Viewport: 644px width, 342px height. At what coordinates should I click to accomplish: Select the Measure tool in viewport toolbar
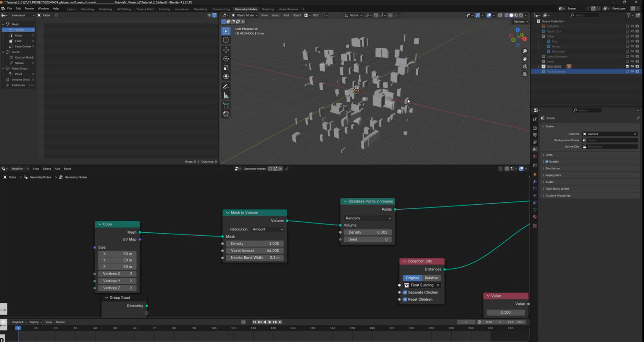(x=226, y=96)
